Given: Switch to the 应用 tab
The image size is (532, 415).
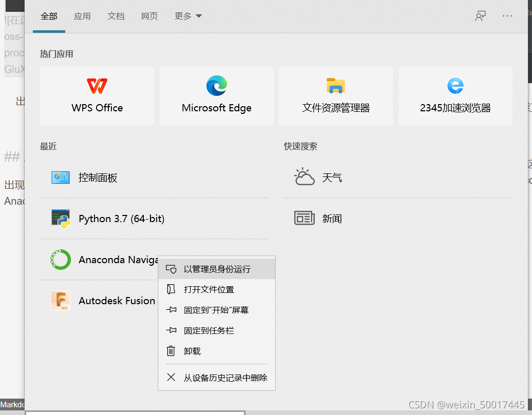Looking at the screenshot, I should (82, 16).
